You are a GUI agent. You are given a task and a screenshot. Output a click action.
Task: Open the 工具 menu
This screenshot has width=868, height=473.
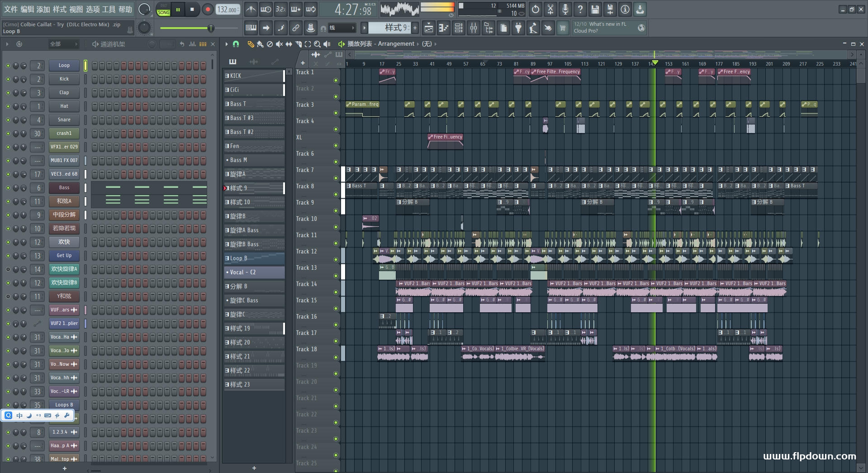click(x=109, y=9)
